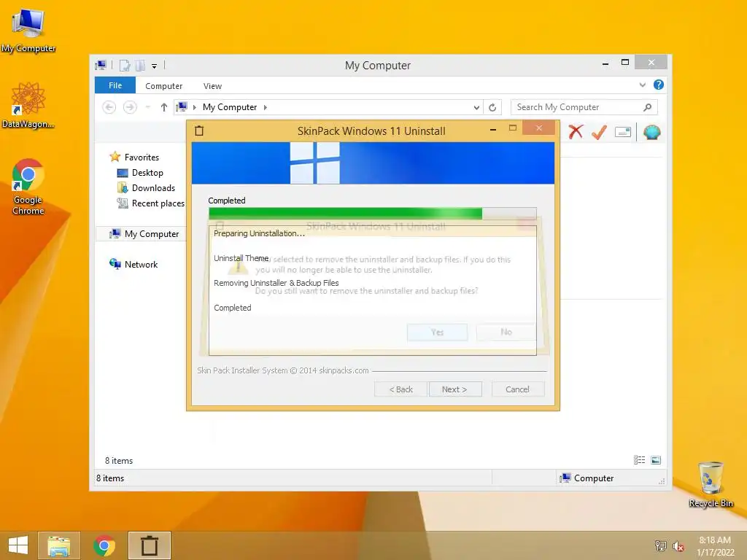Image resolution: width=747 pixels, height=560 pixels.
Task: Select 'Preparing Uninstallation...' log line
Action: 259,233
